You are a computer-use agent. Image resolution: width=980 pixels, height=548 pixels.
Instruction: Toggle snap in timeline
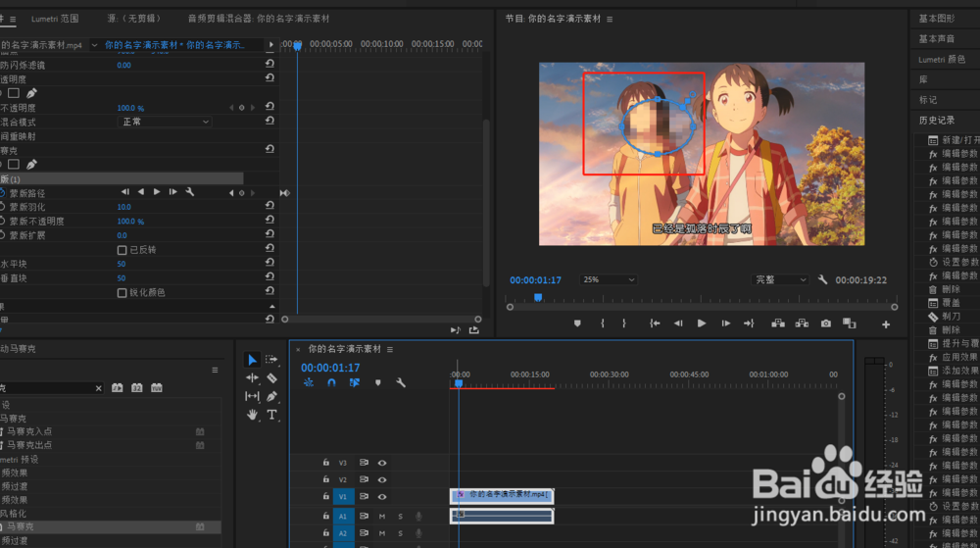[331, 382]
